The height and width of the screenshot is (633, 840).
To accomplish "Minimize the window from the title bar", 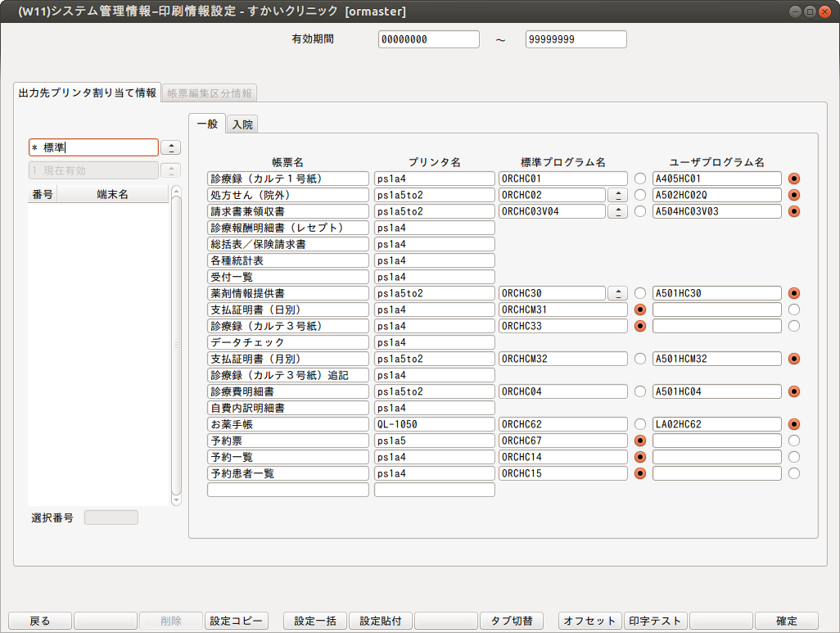I will pos(796,11).
